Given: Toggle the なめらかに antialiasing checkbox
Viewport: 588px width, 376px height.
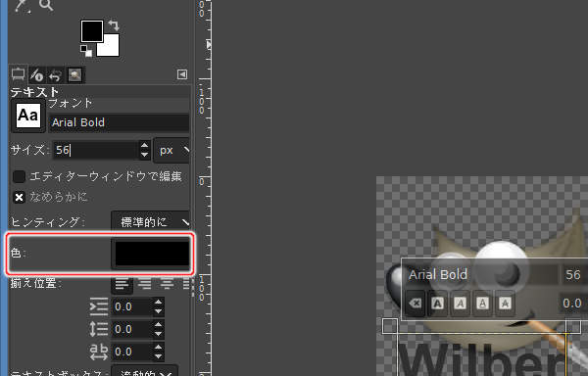Looking at the screenshot, I should (20, 197).
